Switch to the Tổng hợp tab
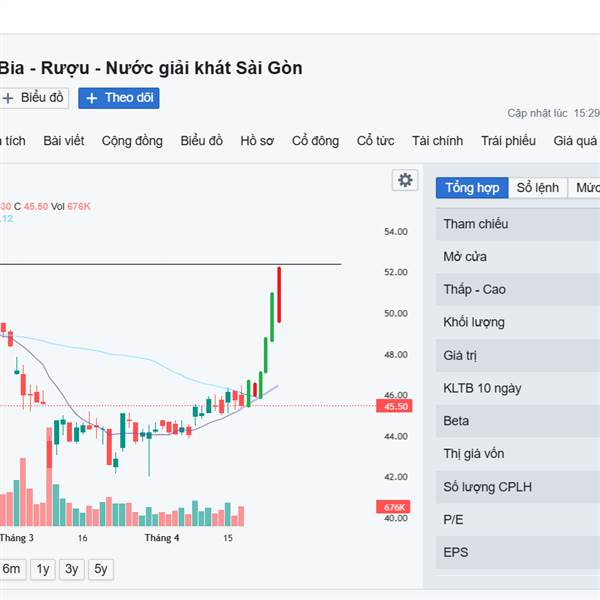This screenshot has height=600, width=600. 472,188
